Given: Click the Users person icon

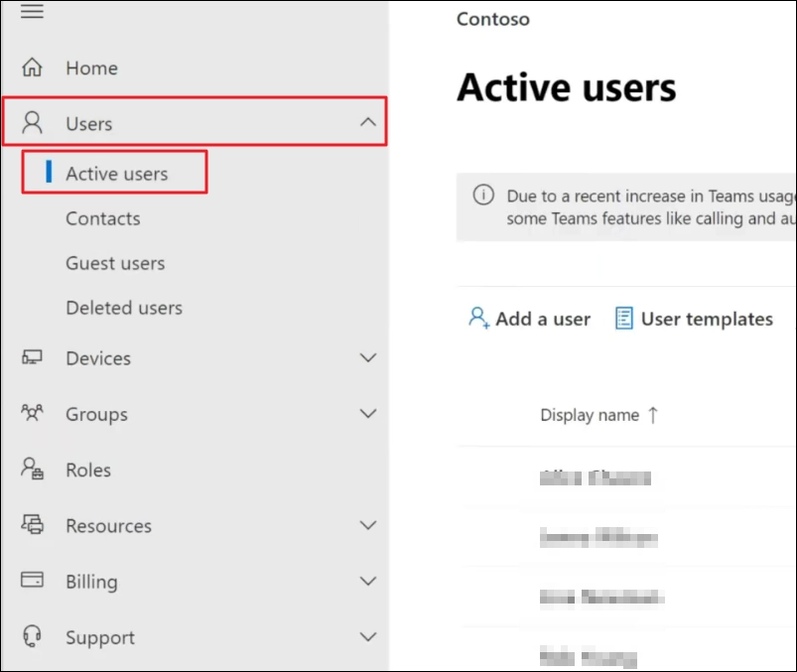Looking at the screenshot, I should pos(30,123).
